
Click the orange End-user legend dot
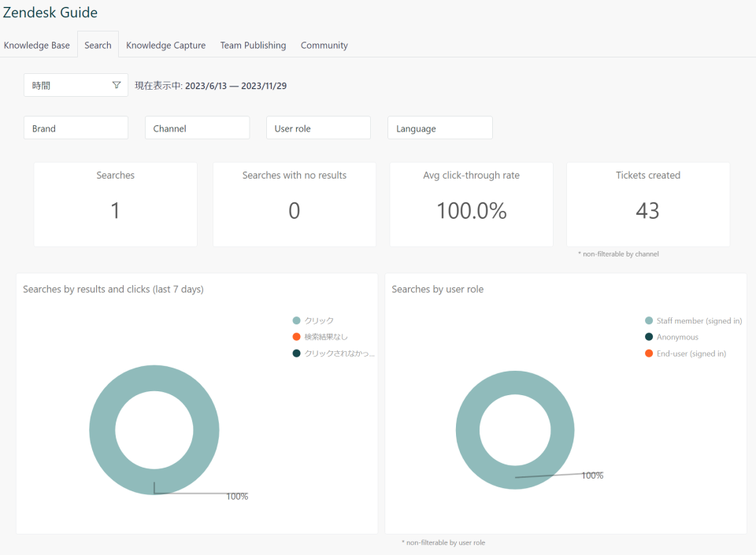coord(648,353)
